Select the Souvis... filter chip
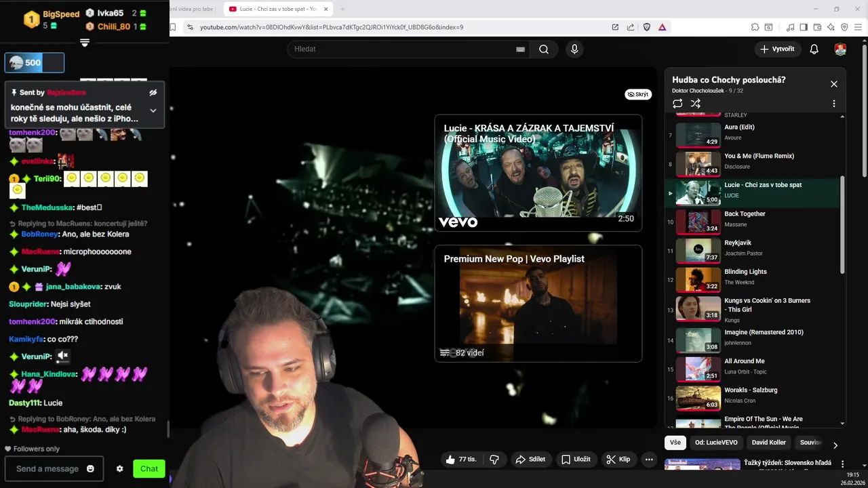 coord(810,443)
